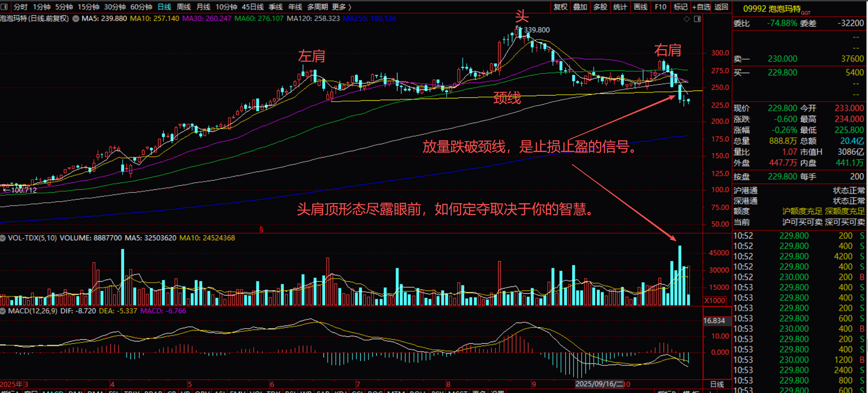Switch to the 季线 quarterly chart

coord(276,7)
